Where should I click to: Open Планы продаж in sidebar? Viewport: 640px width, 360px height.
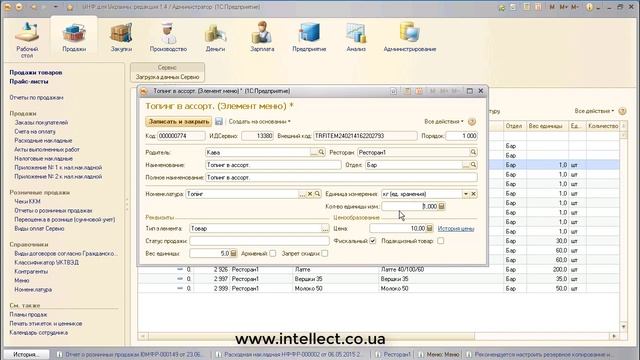28,314
